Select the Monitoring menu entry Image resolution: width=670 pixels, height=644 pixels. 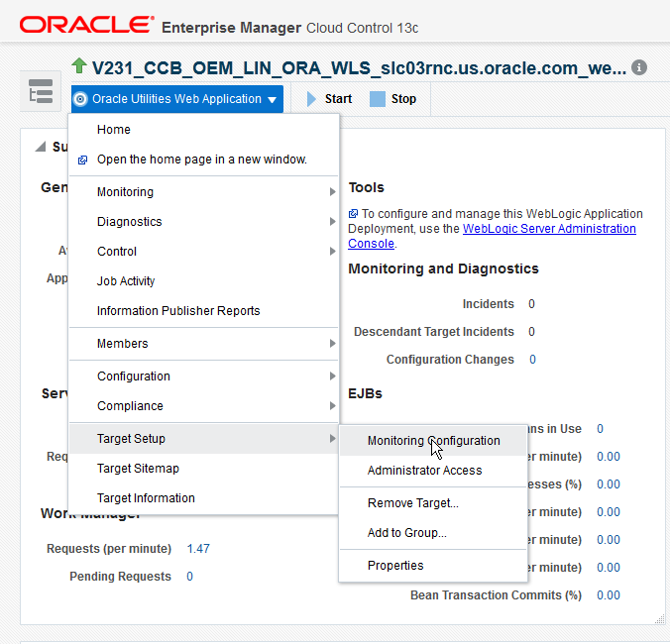[x=203, y=192]
